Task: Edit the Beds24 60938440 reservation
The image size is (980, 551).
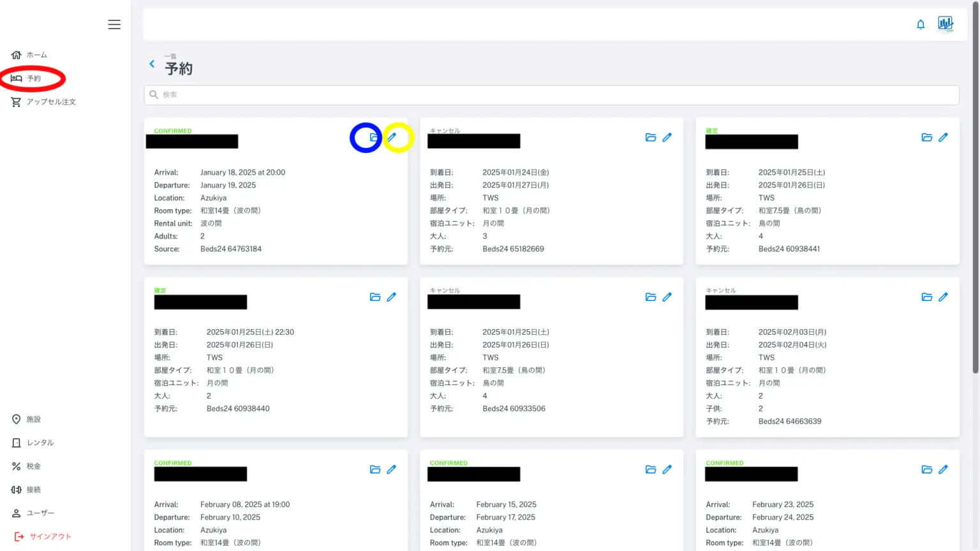Action: tap(392, 297)
